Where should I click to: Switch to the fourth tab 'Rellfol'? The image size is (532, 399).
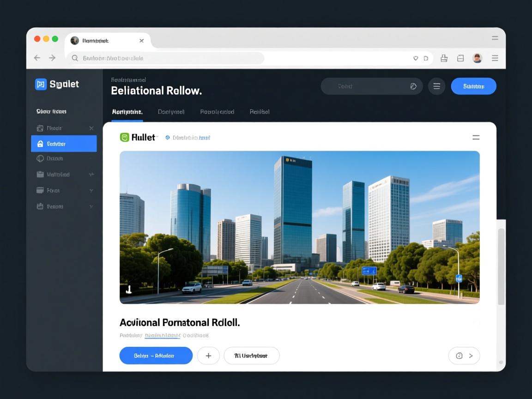point(259,112)
